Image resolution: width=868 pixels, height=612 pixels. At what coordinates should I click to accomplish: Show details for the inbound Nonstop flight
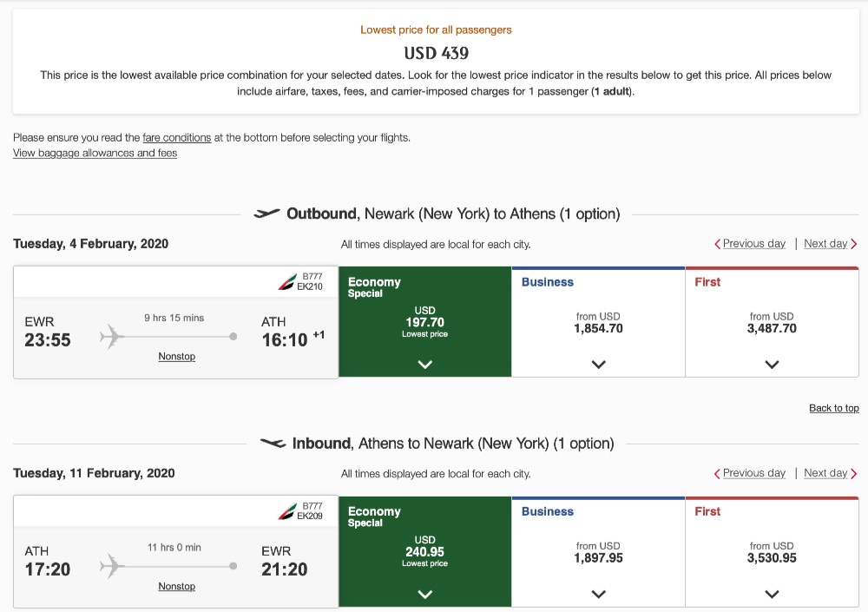(176, 587)
